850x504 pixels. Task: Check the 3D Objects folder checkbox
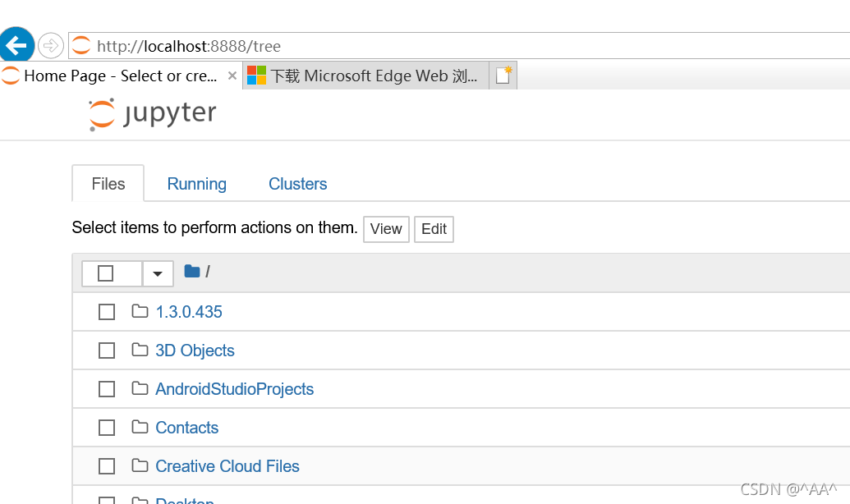107,351
